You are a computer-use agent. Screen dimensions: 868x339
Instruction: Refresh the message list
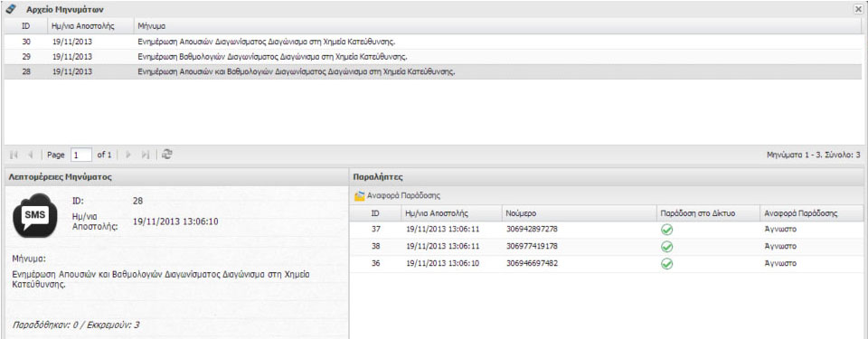[x=166, y=155]
